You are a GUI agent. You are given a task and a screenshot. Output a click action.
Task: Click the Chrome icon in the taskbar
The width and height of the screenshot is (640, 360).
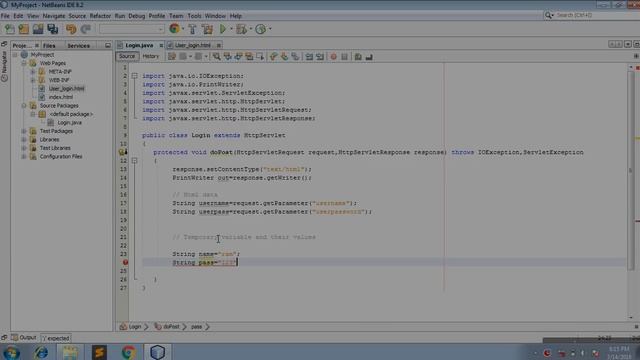(x=129, y=352)
